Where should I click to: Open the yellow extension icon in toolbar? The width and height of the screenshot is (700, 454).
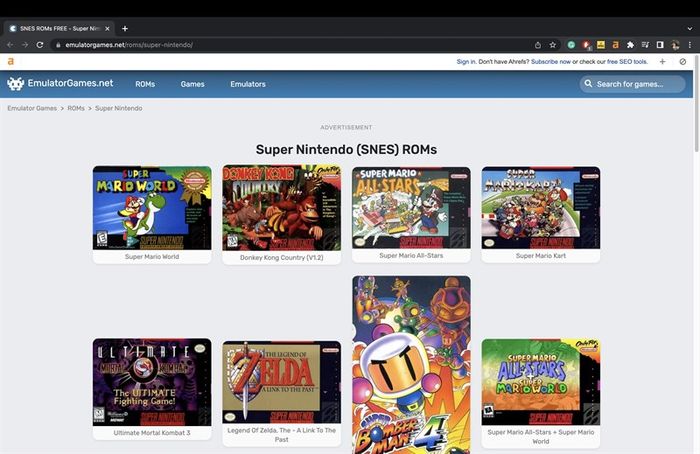(601, 45)
